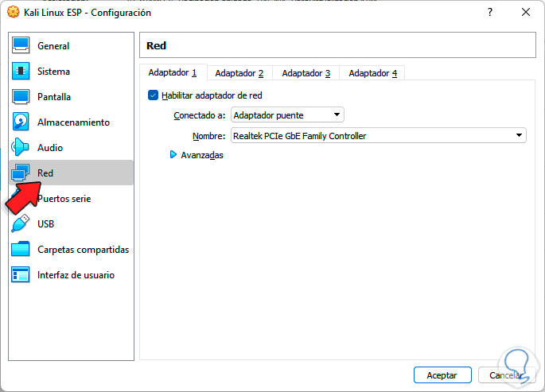Select the Adaptador 1 tab
Screen dimensions: 545x392
tap(173, 73)
